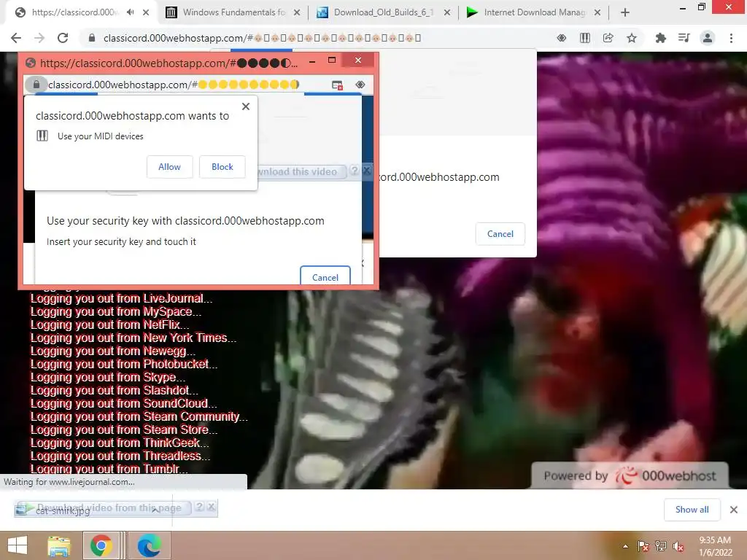Allow MIDI devices permission

coord(169,167)
